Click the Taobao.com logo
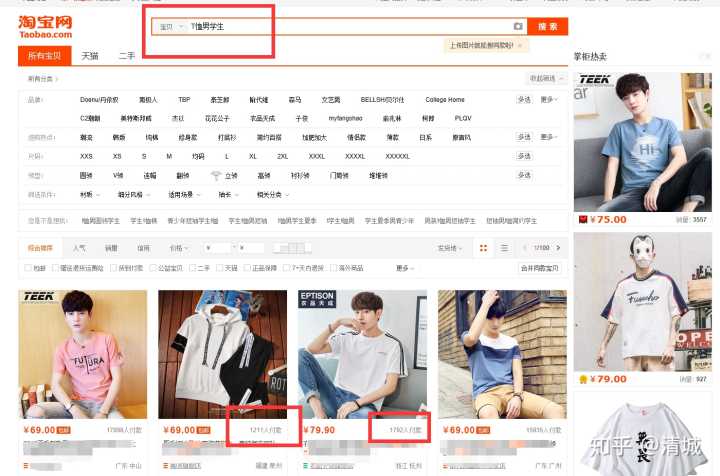 [45, 27]
